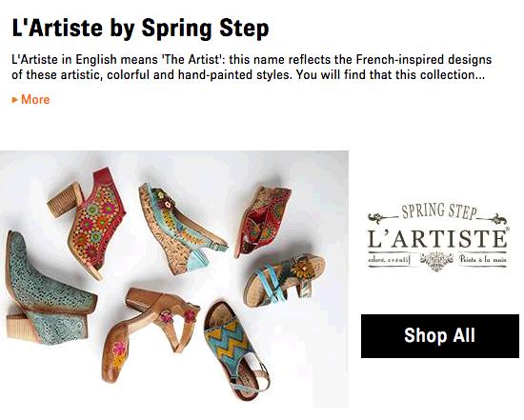This screenshot has height=420, width=524.
Task: Click the SPRING STEP arched logo text
Action: tap(439, 211)
